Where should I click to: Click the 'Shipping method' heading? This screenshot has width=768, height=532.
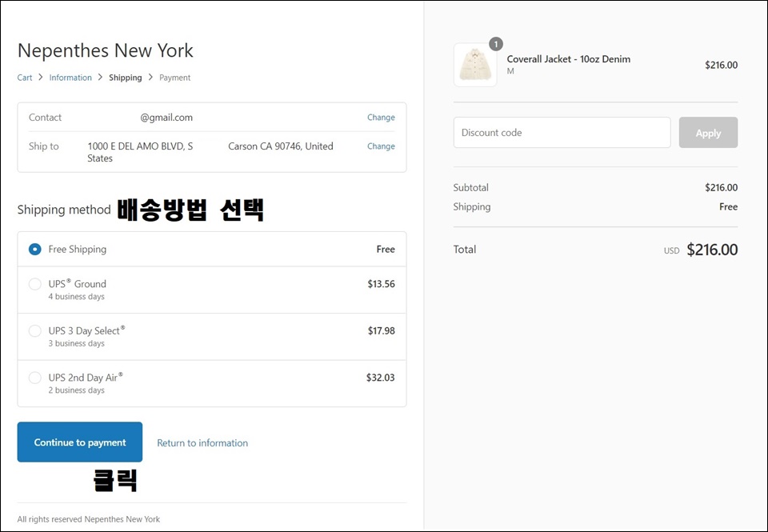click(x=64, y=210)
